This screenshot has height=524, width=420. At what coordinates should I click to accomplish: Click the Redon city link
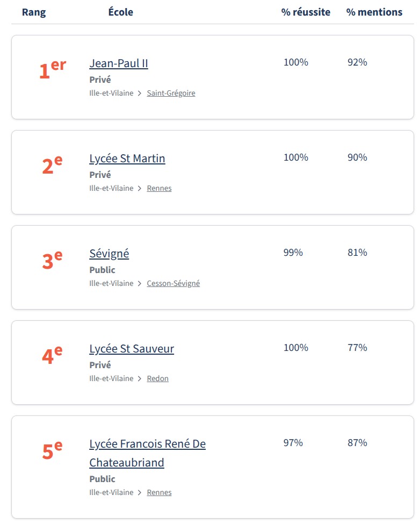tap(157, 379)
